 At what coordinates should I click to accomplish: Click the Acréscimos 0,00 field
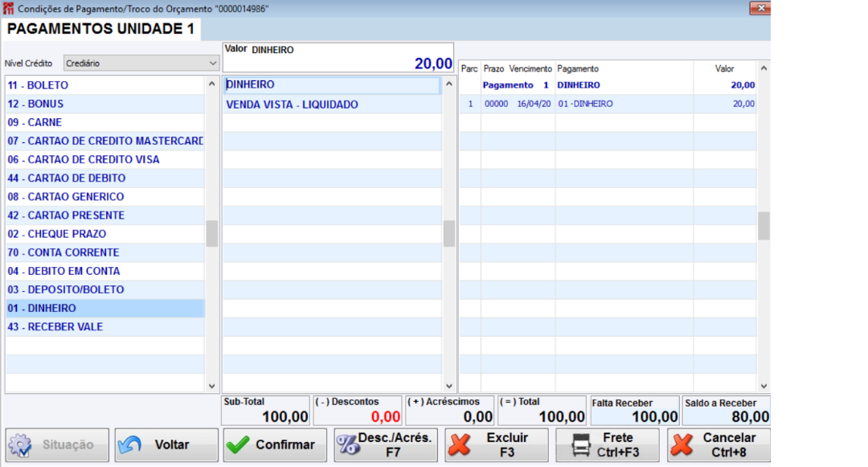point(450,411)
